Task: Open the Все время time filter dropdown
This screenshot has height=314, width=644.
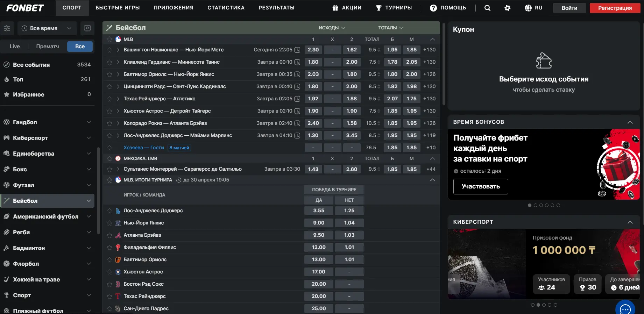Action: 47,28
